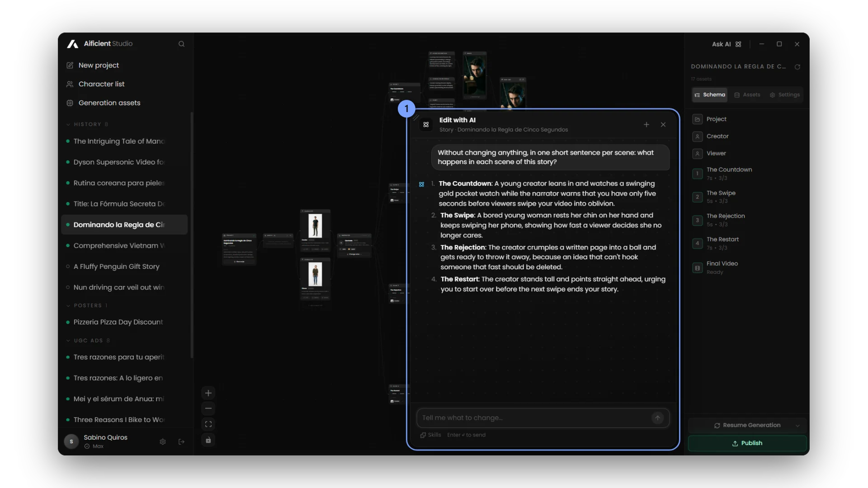Switch to the Schema tab
Viewport: 868px width, 488px height.
[x=710, y=95]
